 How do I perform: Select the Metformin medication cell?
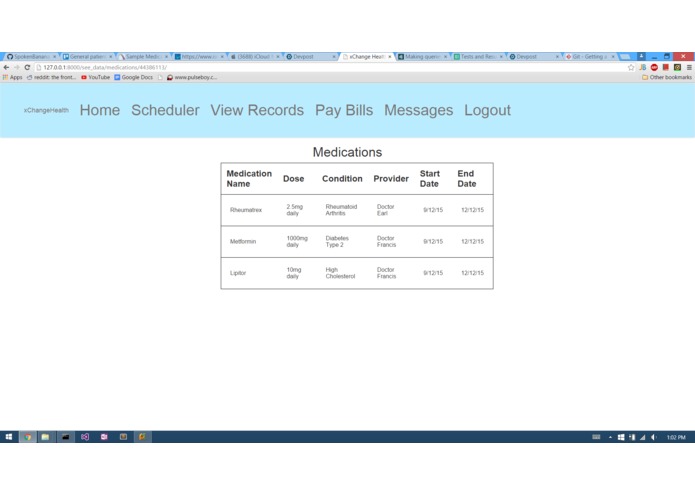pos(243,241)
